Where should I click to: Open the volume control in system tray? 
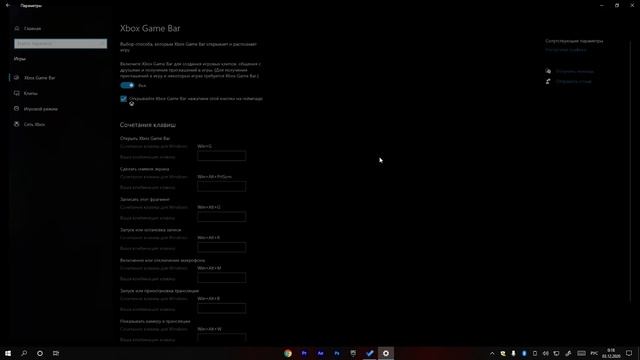[546, 353]
